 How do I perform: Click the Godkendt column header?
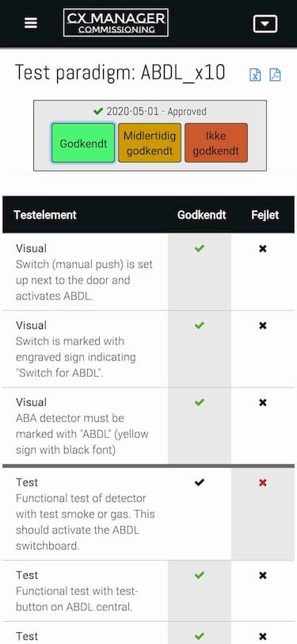click(202, 215)
